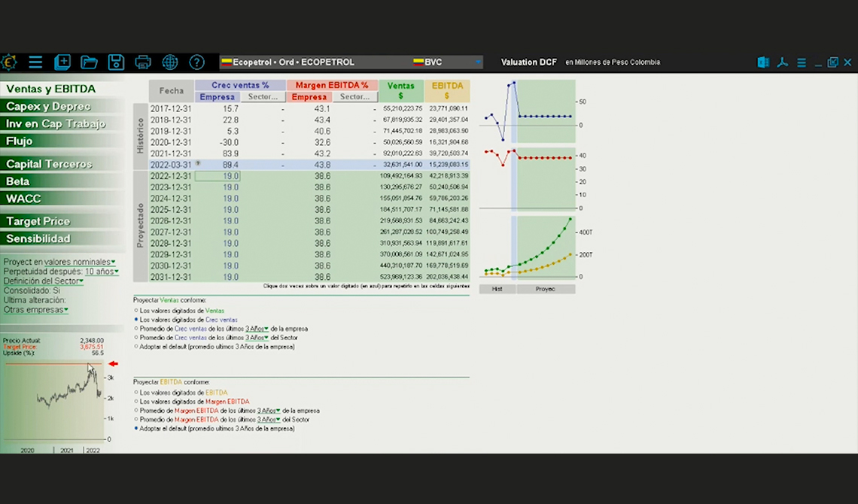Select 'Los valores digitados de Ventas' option
This screenshot has height=504, width=858.
pyautogui.click(x=136, y=311)
